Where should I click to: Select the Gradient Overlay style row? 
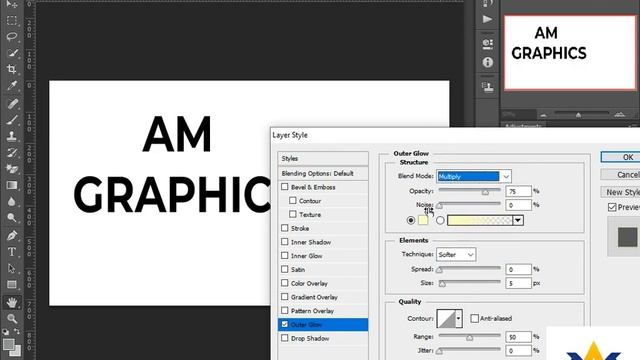323,297
